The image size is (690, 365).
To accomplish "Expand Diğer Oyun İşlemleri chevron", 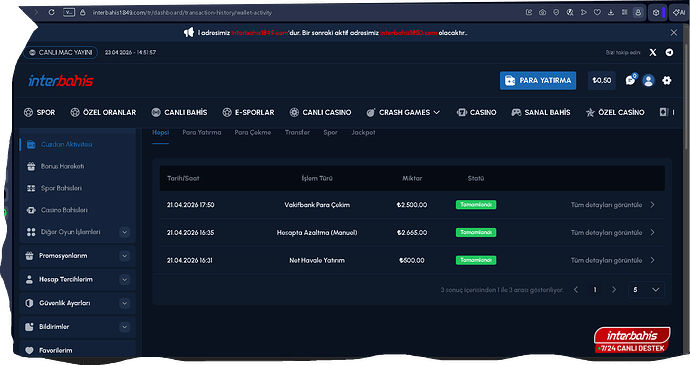I will pyautogui.click(x=125, y=232).
